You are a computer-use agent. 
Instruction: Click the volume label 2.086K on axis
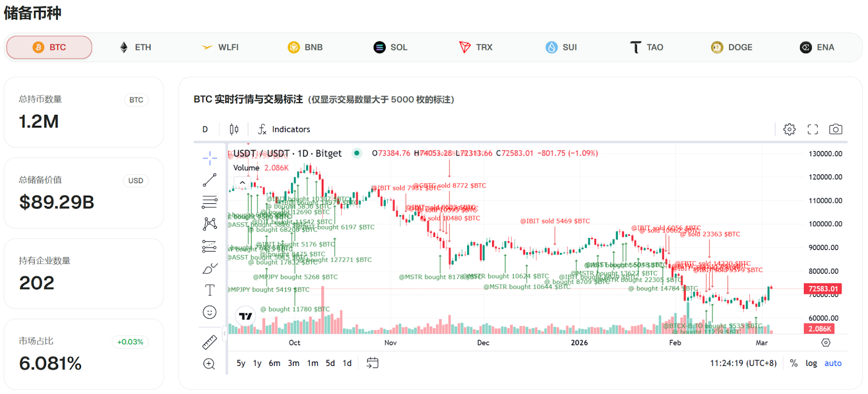[x=819, y=328]
